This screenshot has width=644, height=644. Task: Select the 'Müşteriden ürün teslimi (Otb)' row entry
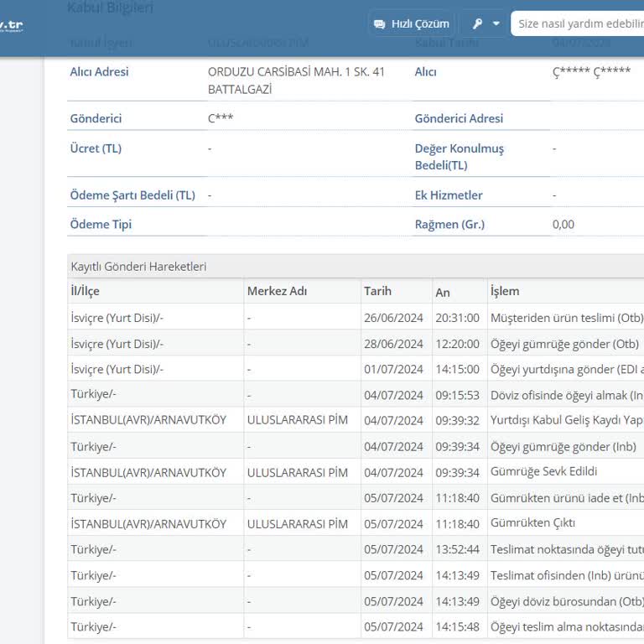566,318
